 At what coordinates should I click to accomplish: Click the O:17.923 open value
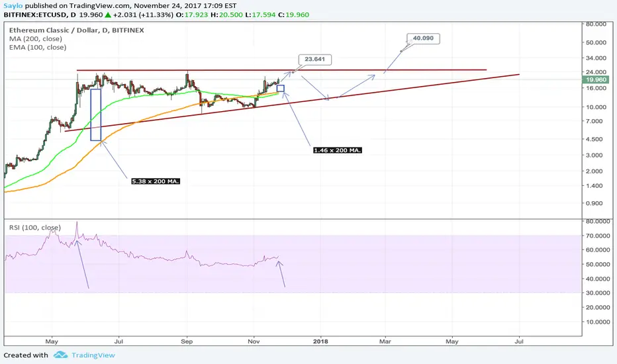[191, 15]
